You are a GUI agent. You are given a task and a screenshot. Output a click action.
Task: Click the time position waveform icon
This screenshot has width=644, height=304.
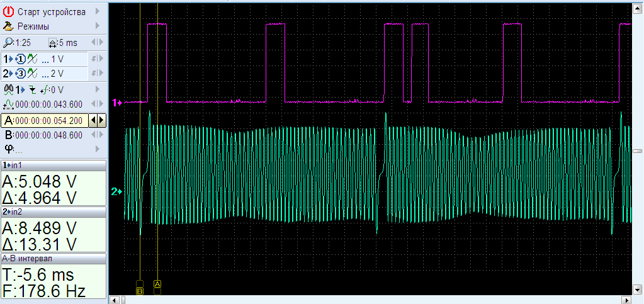point(9,104)
